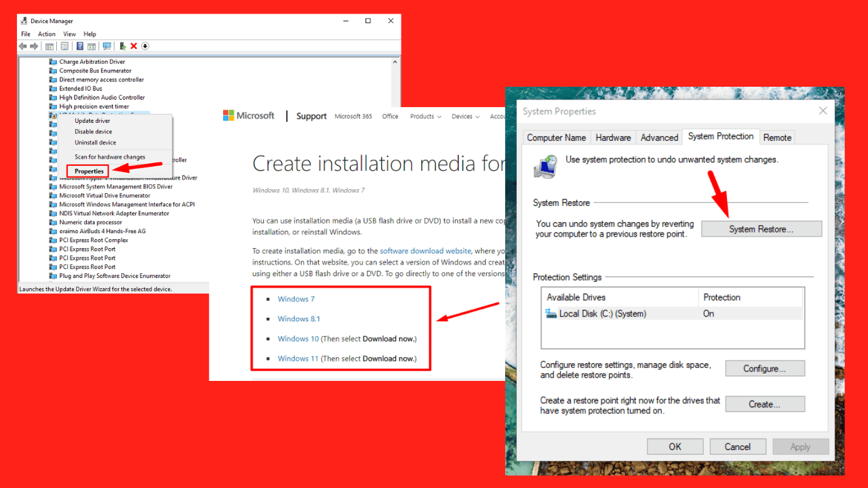Open the Windows 8.1 download link

pyautogui.click(x=299, y=319)
